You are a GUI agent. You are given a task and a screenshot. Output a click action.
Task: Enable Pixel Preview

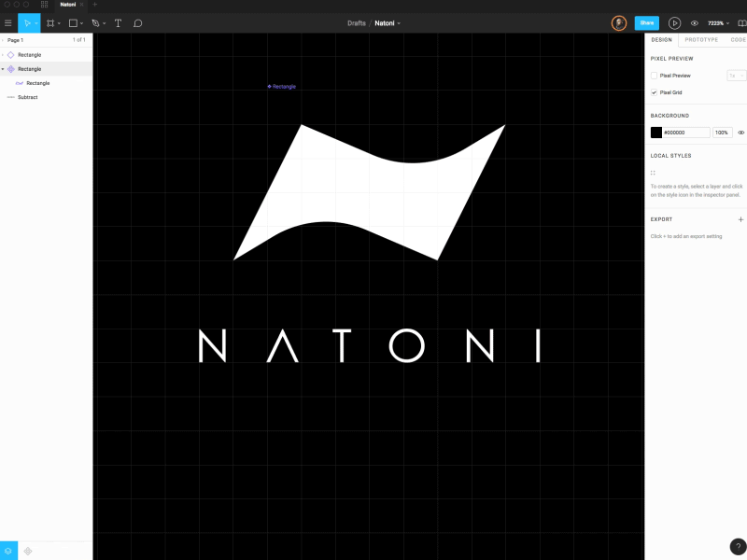pos(654,76)
